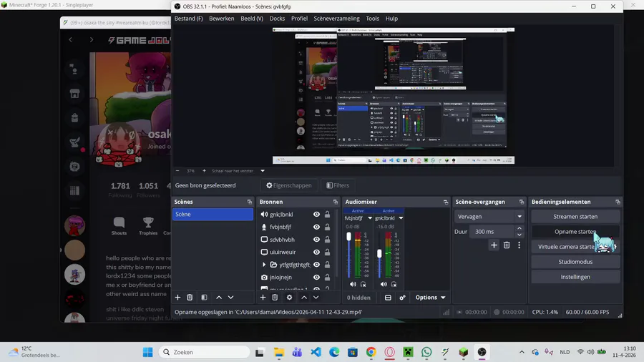Hide the jniojnejn source
The width and height of the screenshot is (644, 362).
click(316, 277)
